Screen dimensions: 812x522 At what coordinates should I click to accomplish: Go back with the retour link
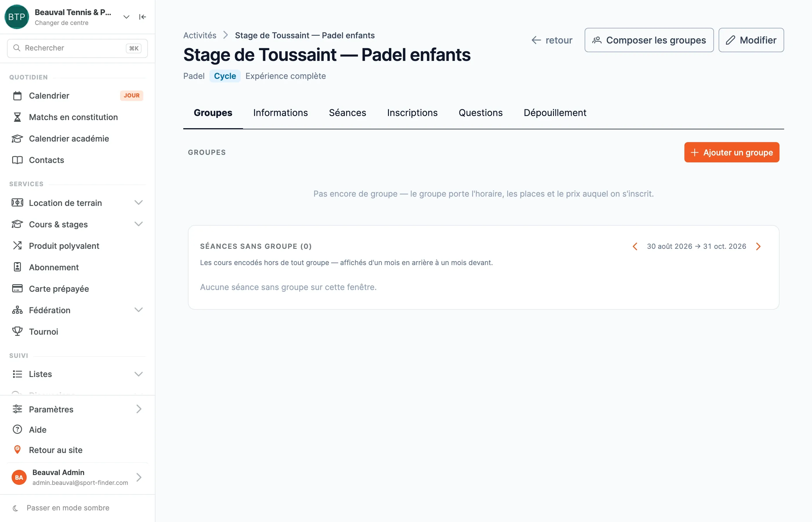tap(552, 40)
